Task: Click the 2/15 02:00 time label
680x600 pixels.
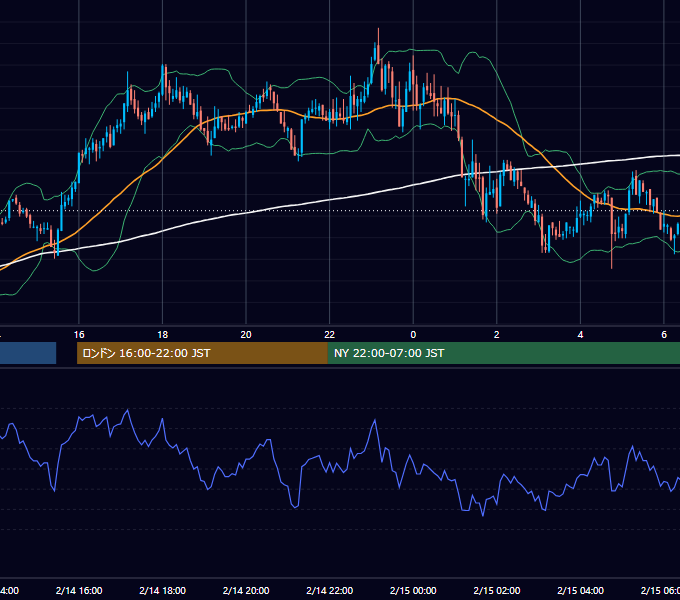Action: pyautogui.click(x=497, y=590)
